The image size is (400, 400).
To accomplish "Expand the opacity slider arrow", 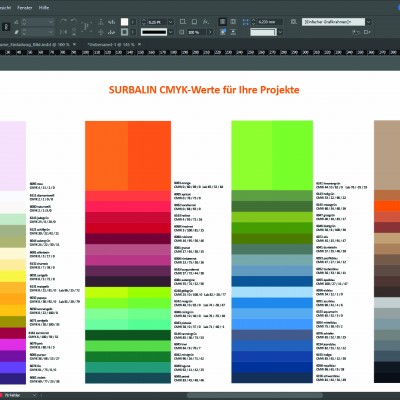I will coord(210,32).
